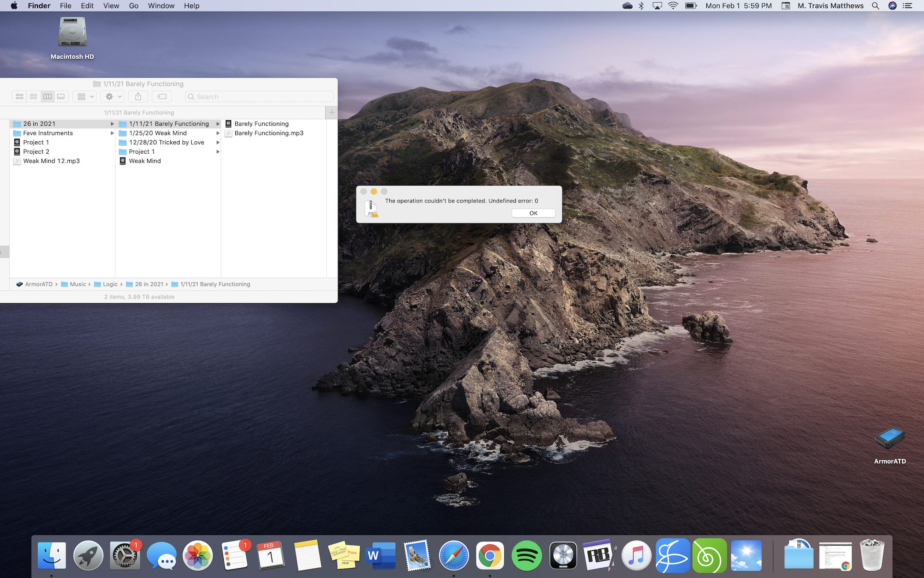The width and height of the screenshot is (924, 578).
Task: Open Microsoft Word from the Dock
Action: tap(380, 555)
